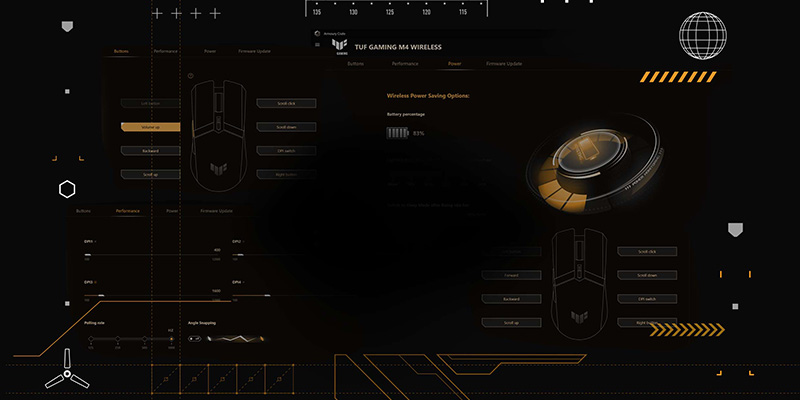Click the 'TUF GAMING M4 WIRELESS' title

click(x=398, y=47)
